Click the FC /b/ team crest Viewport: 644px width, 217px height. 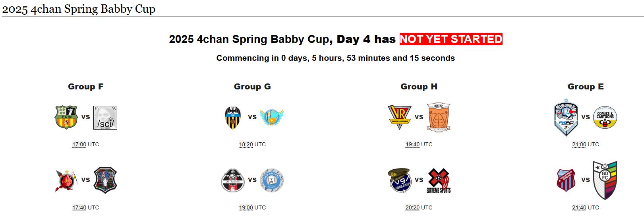66,118
